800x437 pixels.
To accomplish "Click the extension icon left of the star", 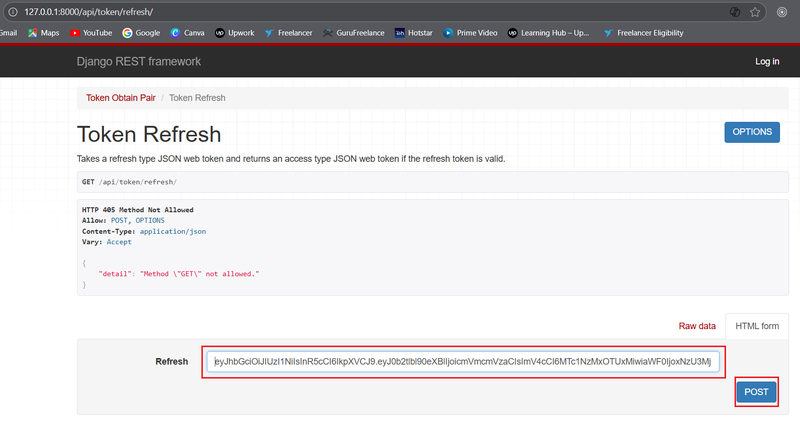I will (x=735, y=12).
